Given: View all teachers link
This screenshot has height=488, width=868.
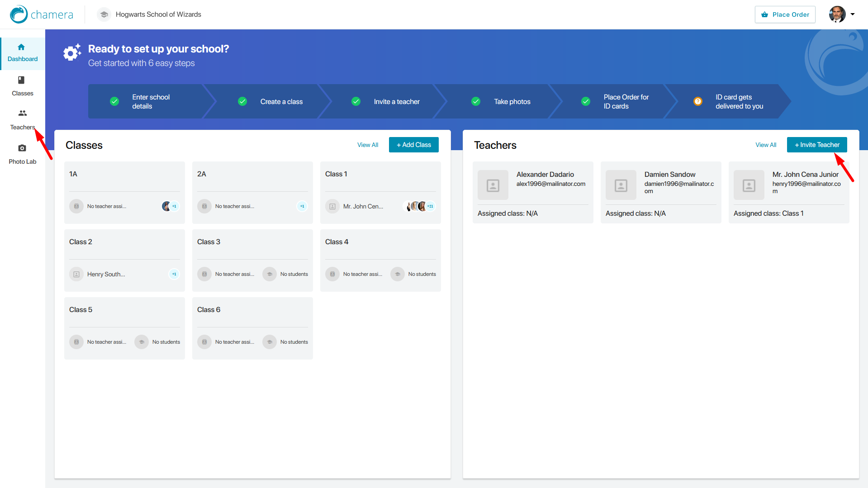Looking at the screenshot, I should point(766,145).
